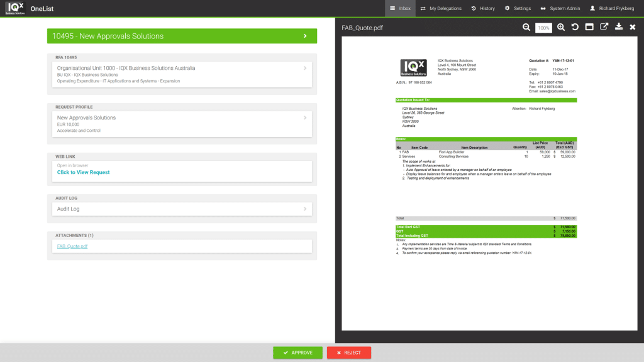Expand the New Approvals Solutions request profile
The height and width of the screenshot is (362, 644).
[x=182, y=123]
